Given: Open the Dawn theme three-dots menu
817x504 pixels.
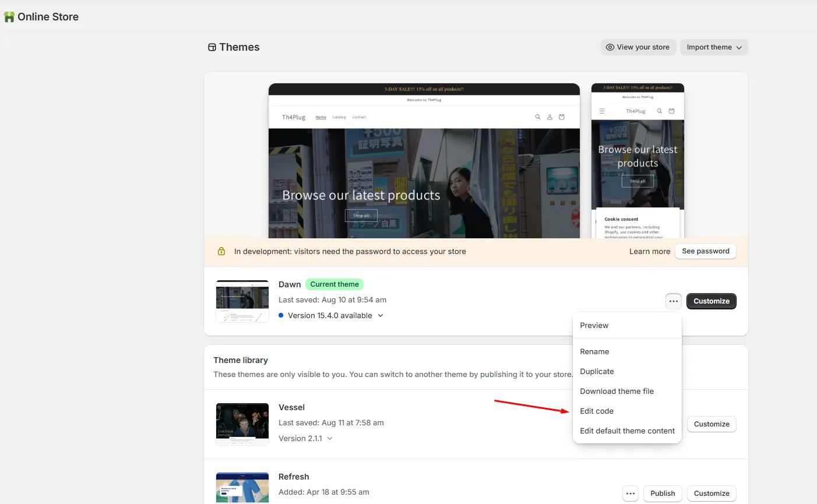Looking at the screenshot, I should 673,301.
